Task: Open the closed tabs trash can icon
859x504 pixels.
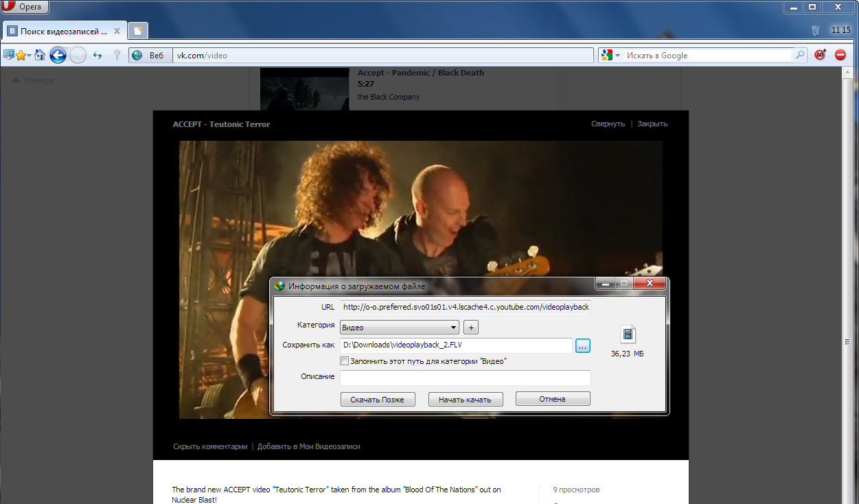Action: click(815, 30)
